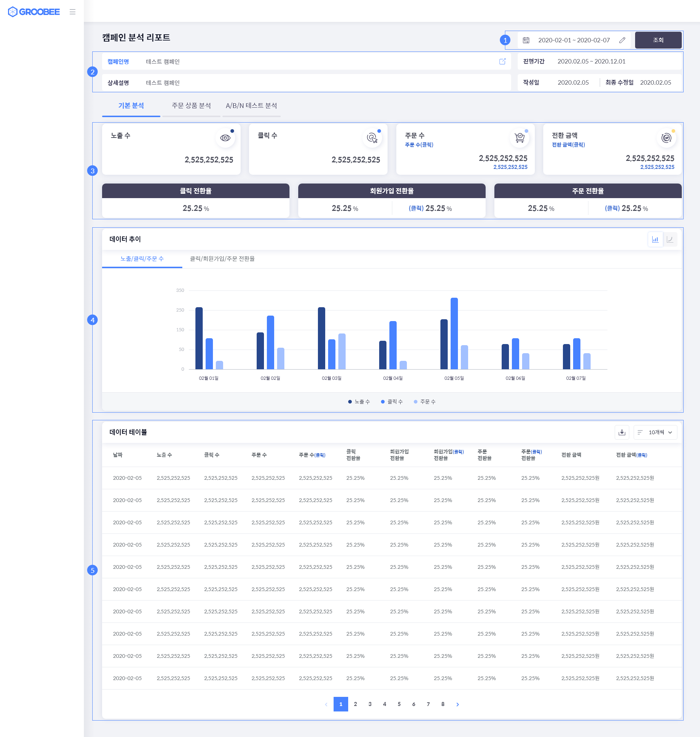Viewport: 700px width, 737px height.
Task: Click the pencil edit icon for date range
Action: tap(622, 40)
